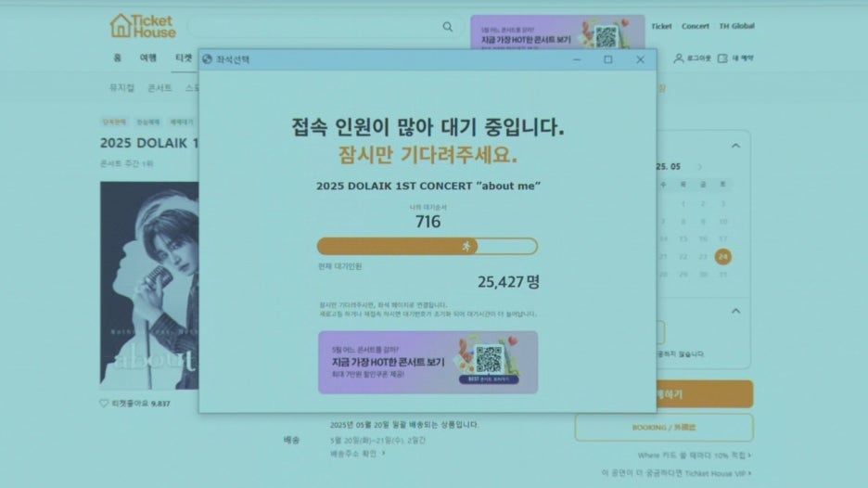Close the seat selection popup window
The image size is (868, 488).
(x=640, y=59)
